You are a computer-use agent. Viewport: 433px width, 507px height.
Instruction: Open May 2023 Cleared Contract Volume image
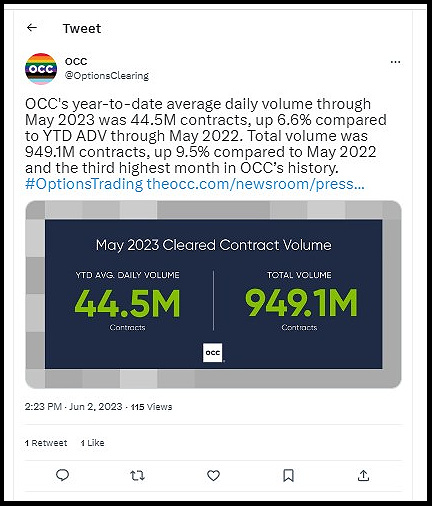point(213,294)
